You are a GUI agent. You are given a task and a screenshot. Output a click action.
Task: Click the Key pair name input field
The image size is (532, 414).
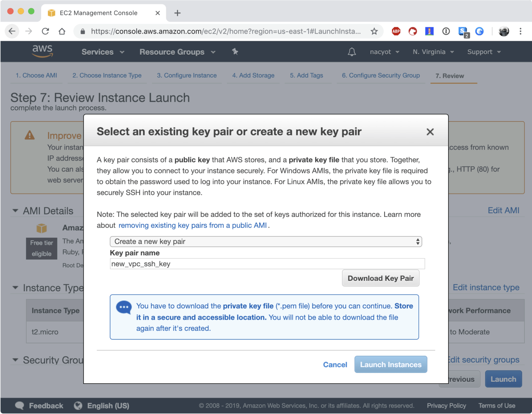click(x=267, y=264)
